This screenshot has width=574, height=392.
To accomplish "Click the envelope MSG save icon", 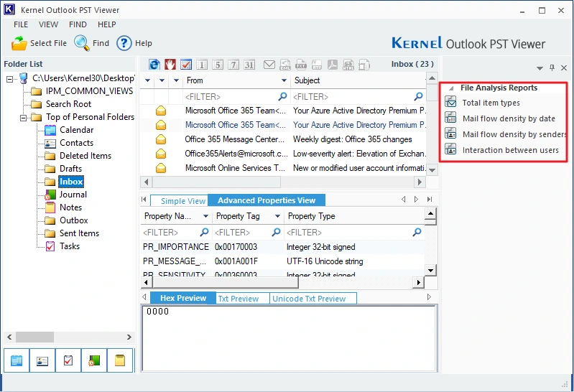I will point(269,65).
